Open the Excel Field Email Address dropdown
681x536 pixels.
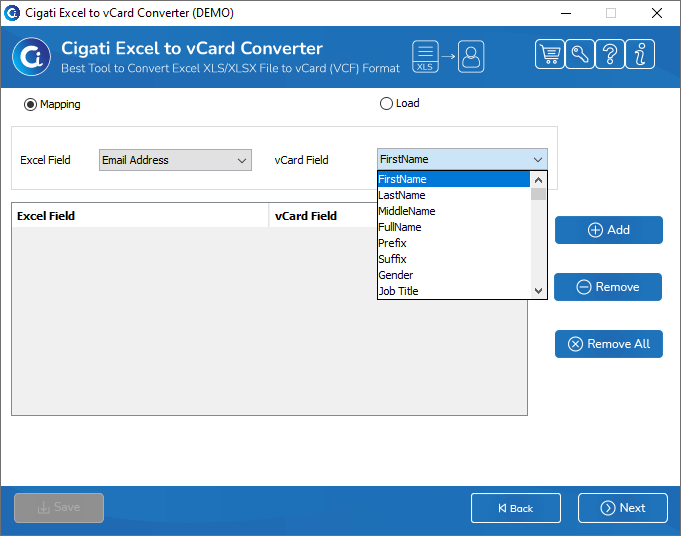tap(175, 160)
